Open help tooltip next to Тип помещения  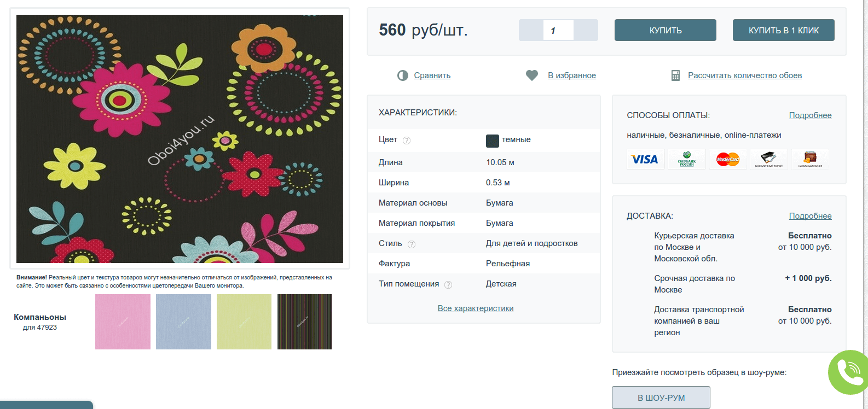(448, 285)
